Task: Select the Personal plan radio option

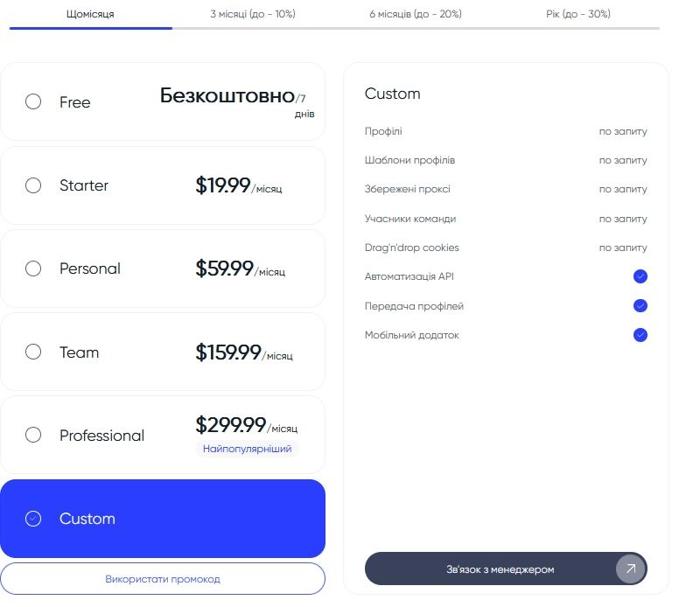Action: (33, 269)
